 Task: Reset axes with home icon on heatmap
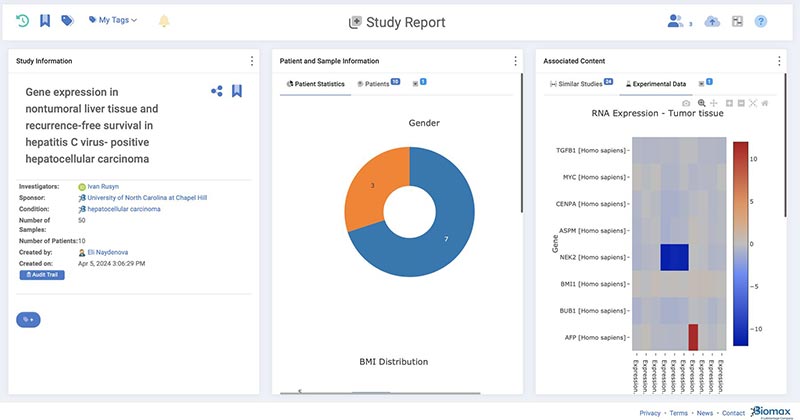click(x=765, y=103)
